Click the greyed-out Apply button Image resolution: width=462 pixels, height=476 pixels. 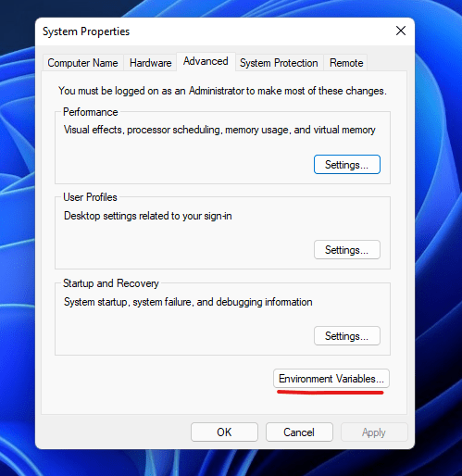pyautogui.click(x=374, y=432)
